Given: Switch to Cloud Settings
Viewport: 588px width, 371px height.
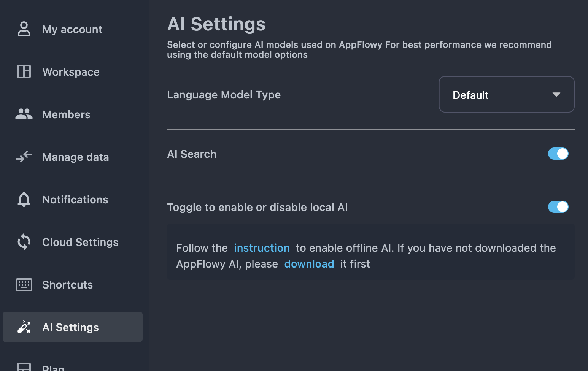Looking at the screenshot, I should [72, 242].
